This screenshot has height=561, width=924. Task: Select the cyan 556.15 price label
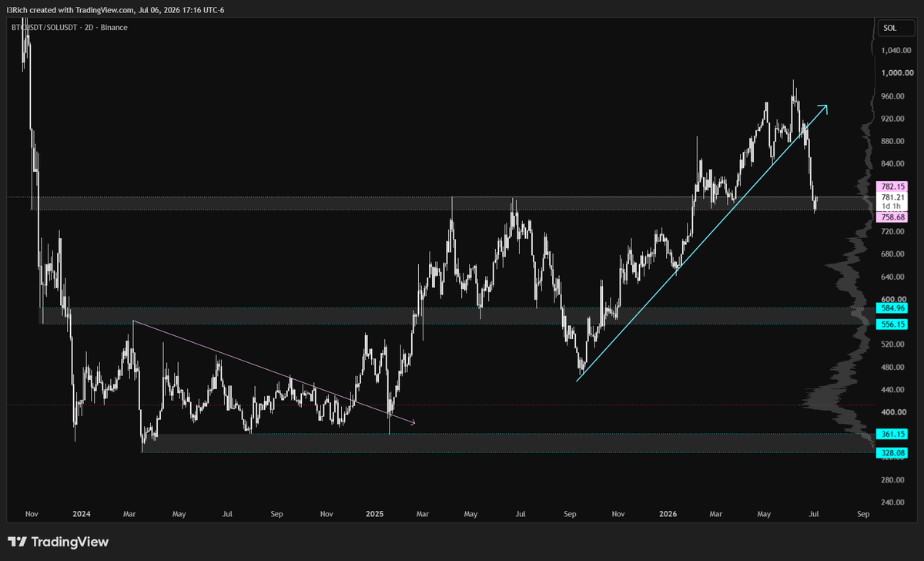892,324
